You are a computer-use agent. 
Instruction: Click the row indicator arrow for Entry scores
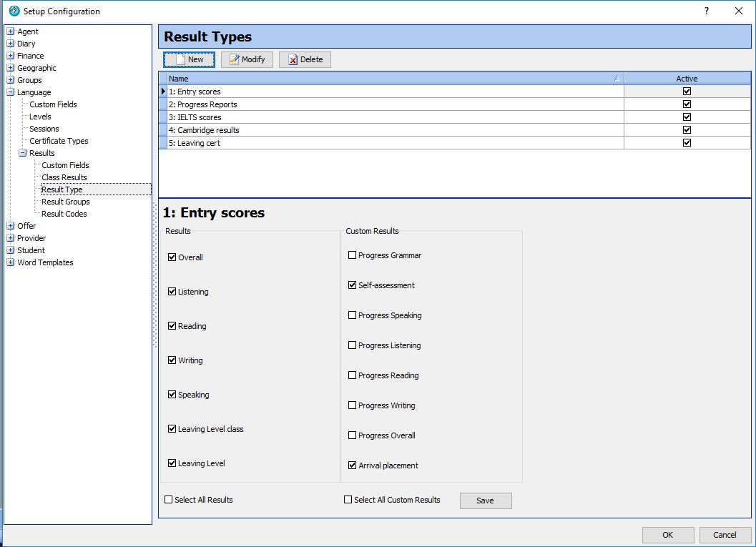pyautogui.click(x=163, y=92)
